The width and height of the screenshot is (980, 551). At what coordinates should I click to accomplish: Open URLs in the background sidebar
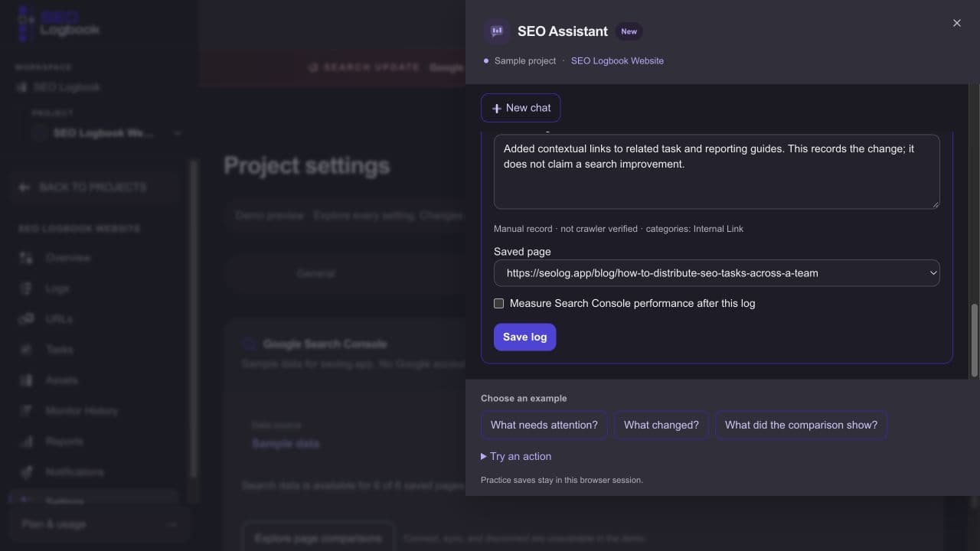pos(59,319)
